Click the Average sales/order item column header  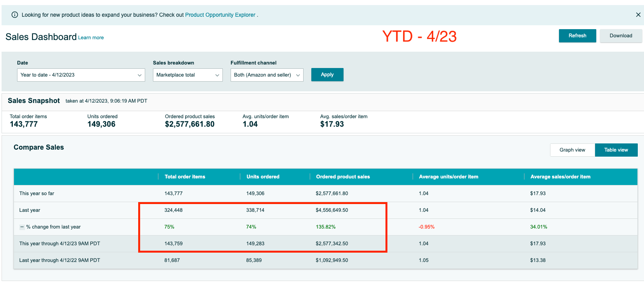(560, 177)
